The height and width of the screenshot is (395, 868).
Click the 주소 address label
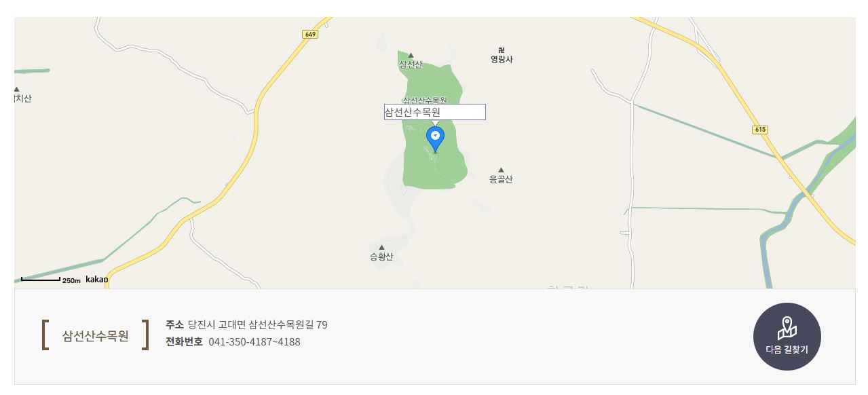click(x=174, y=324)
